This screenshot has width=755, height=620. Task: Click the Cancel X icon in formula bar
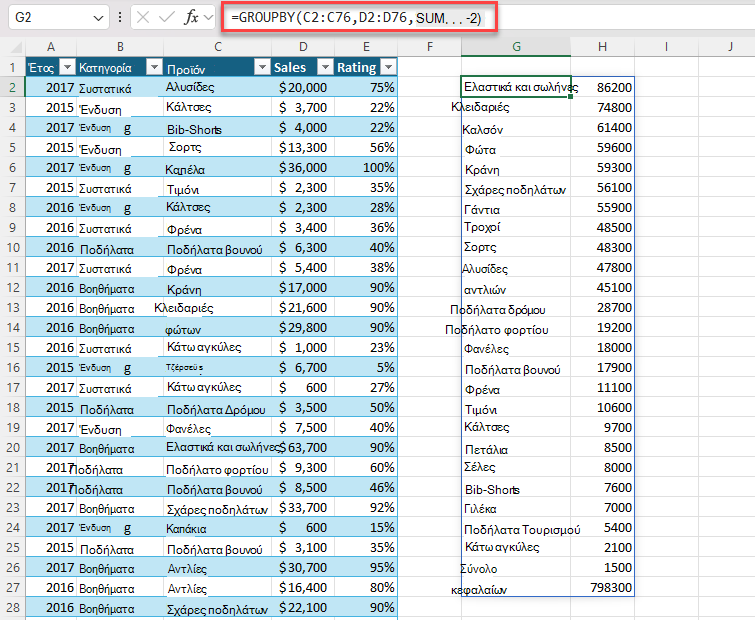[x=143, y=17]
